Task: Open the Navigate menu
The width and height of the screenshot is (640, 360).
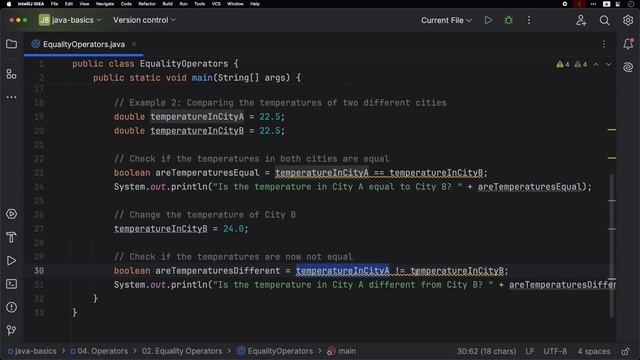Action: click(105, 4)
